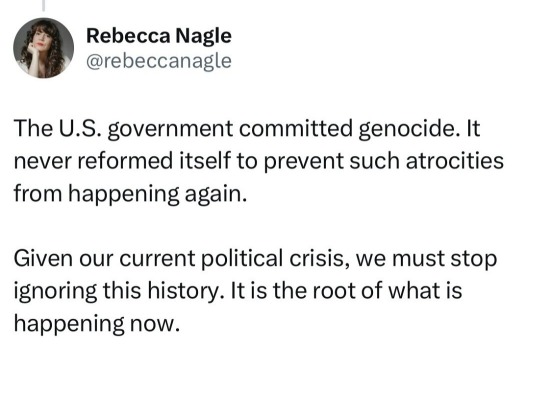Click the word "reformed" in the tweet
This screenshot has height=413, width=540.
coord(125,161)
